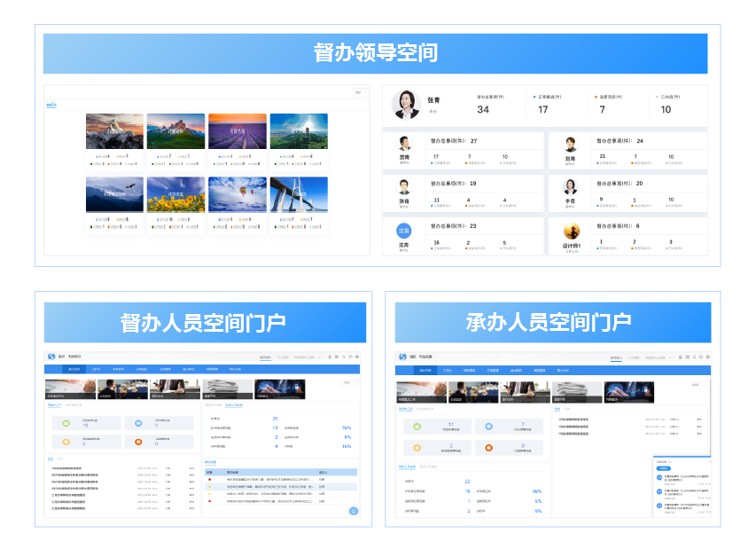Select highlighted first nav tab, 承办人员 portal
Screen dimensions: 756x557
(x=425, y=370)
